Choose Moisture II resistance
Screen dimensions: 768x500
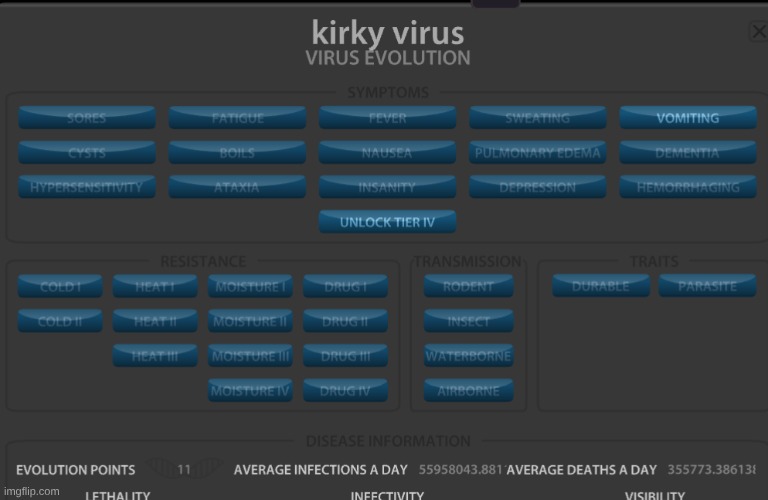[x=250, y=321]
